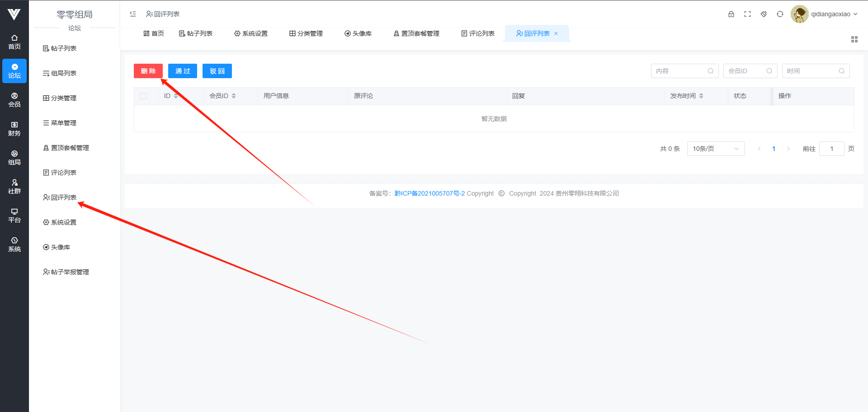Collapse the sidebar menu icon
This screenshot has width=868, height=412.
coord(133,14)
